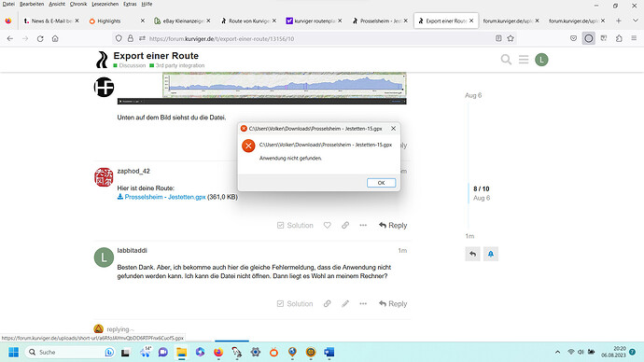Show more actions on labbitaddi's post
The height and width of the screenshot is (362, 644).
click(x=363, y=304)
